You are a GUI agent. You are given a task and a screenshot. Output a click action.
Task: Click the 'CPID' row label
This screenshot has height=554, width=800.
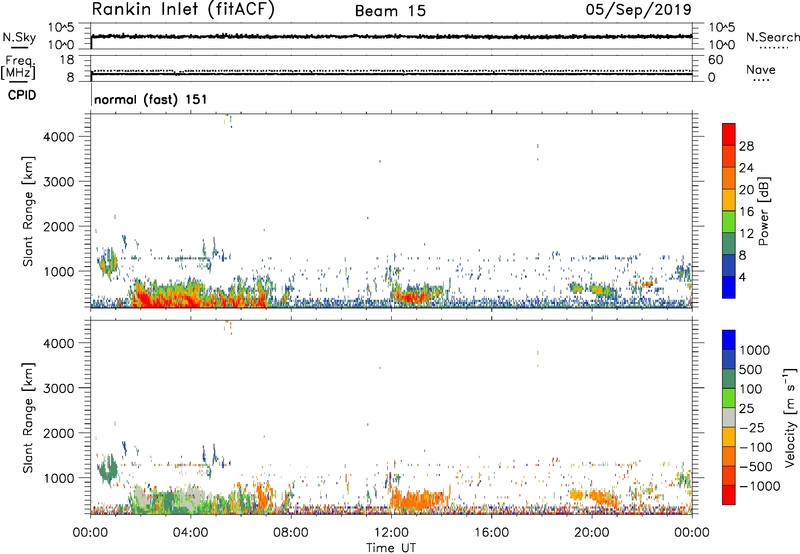pos(22,95)
